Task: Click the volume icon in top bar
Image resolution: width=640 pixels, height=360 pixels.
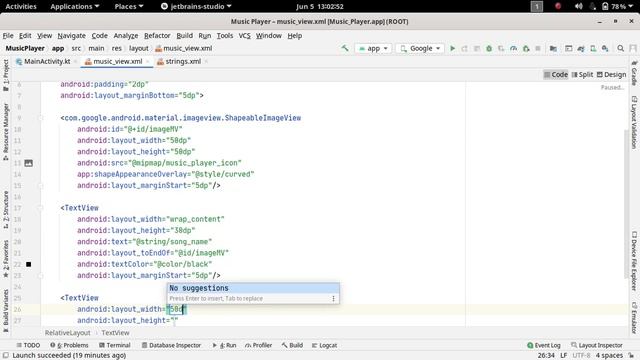Action: pos(578,6)
